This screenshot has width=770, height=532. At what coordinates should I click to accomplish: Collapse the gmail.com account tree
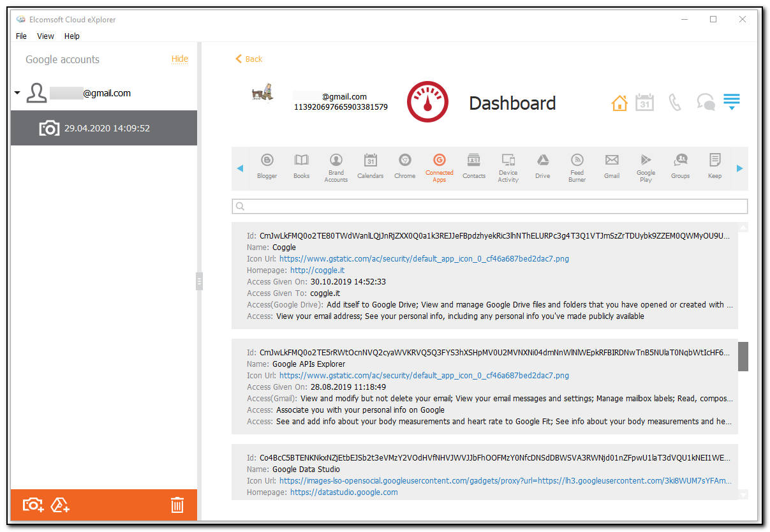[x=17, y=92]
